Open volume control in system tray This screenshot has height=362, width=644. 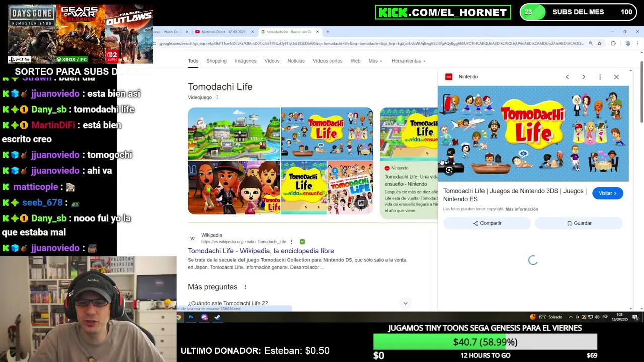pos(596,317)
